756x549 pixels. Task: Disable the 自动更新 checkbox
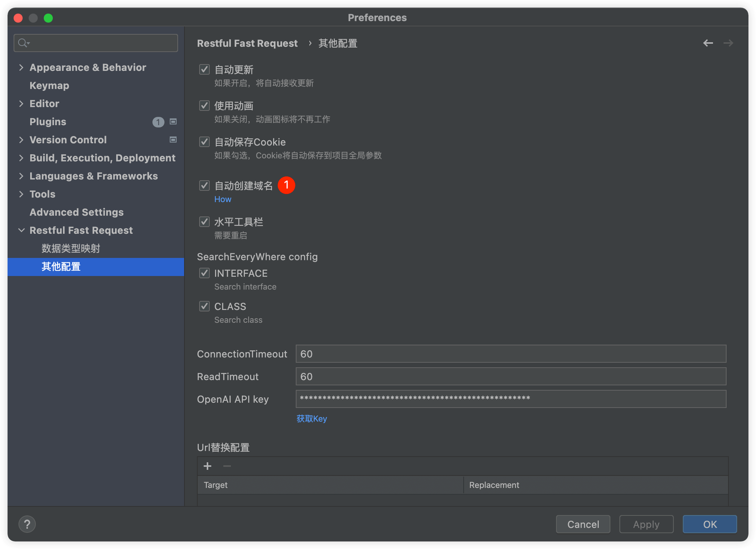click(x=204, y=69)
